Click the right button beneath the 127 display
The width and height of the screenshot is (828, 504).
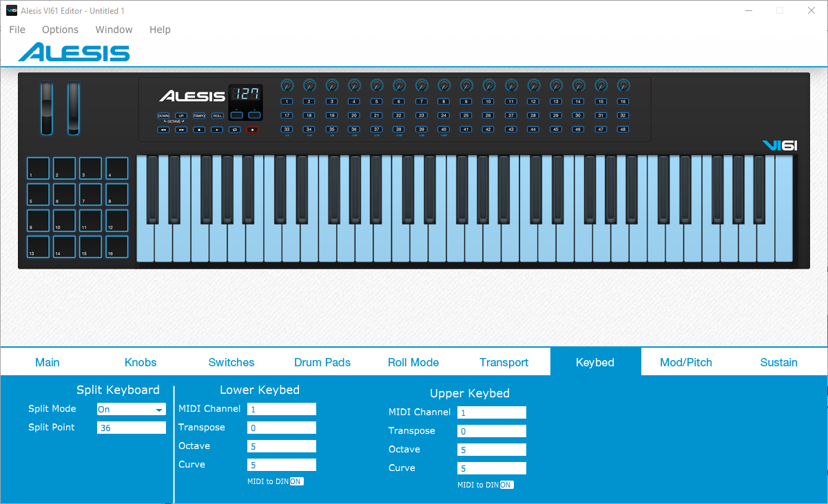tap(255, 115)
